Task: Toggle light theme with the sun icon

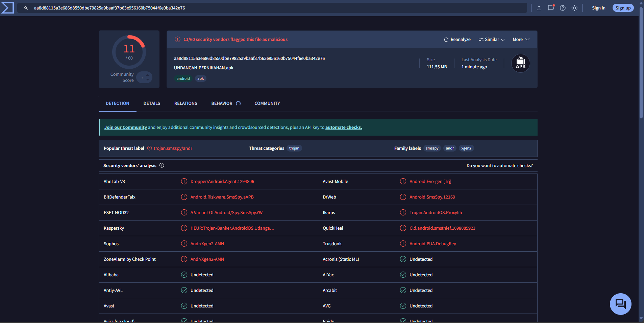Action: tap(575, 8)
